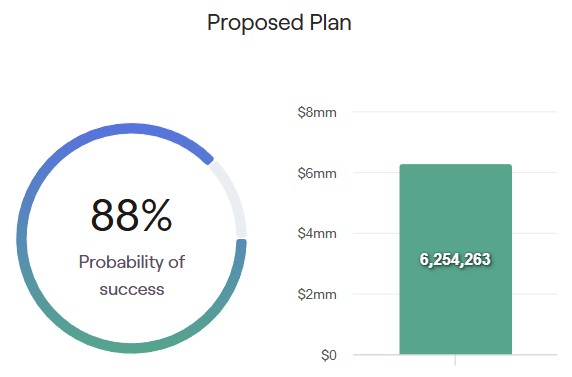Click the gap in the ring near the blue arc end
The image size is (572, 377).
[x=212, y=161]
